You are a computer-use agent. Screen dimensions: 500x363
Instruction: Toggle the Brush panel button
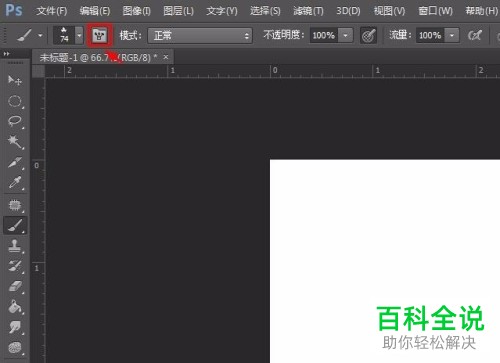(x=99, y=35)
